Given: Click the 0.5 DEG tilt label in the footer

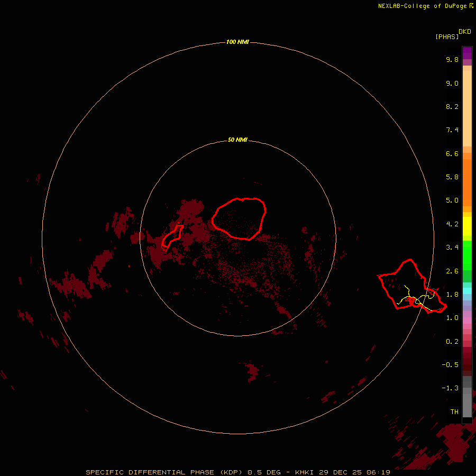Looking at the screenshot, I should [x=265, y=472].
